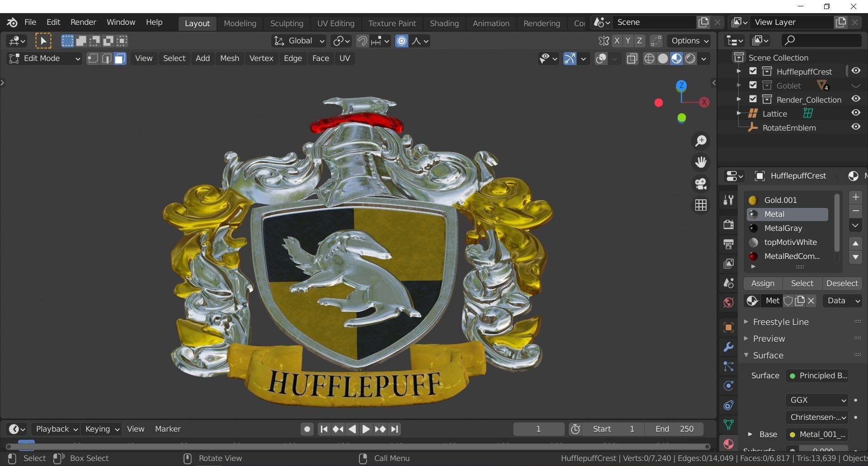Image resolution: width=868 pixels, height=466 pixels.
Task: Click the Deselect button
Action: 842,284
